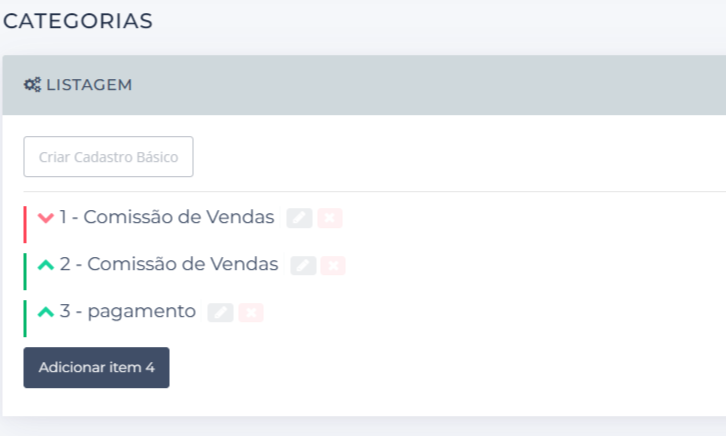This screenshot has height=436, width=726.
Task: Click the green status bar of item 2
Action: [x=25, y=271]
